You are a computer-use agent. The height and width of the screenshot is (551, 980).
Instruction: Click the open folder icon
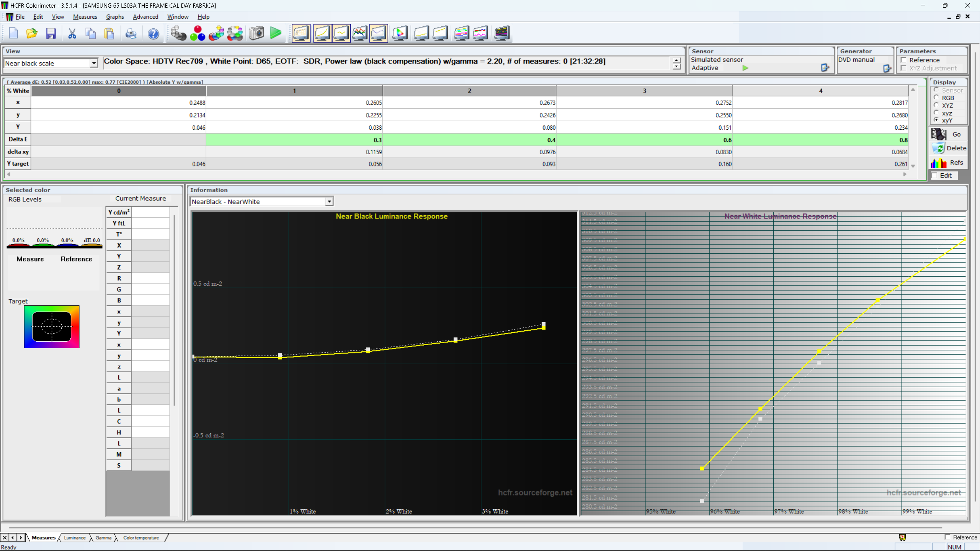[x=32, y=34]
